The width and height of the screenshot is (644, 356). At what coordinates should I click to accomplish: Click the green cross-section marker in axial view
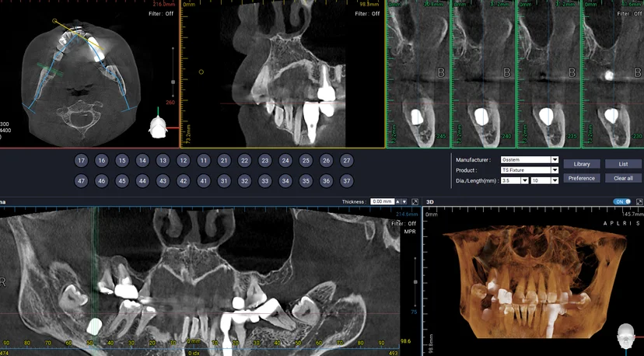click(x=50, y=69)
